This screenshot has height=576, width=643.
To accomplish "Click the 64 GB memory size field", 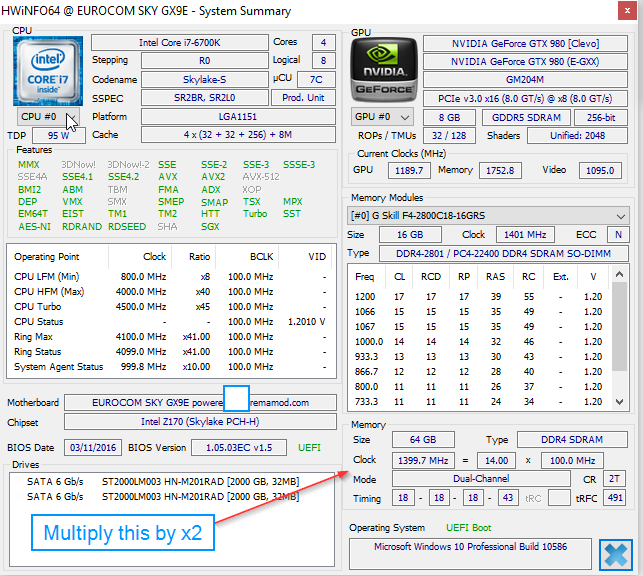I will click(x=423, y=440).
